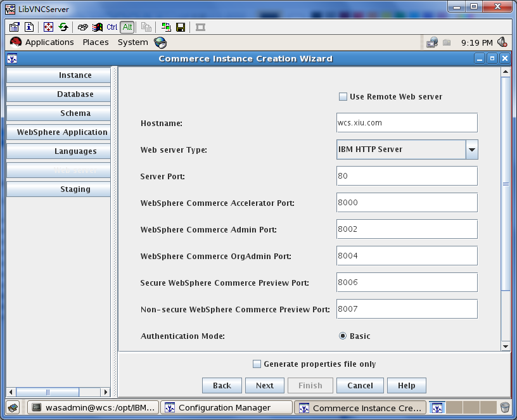Open the Places menu
This screenshot has width=517, height=420.
tap(96, 42)
